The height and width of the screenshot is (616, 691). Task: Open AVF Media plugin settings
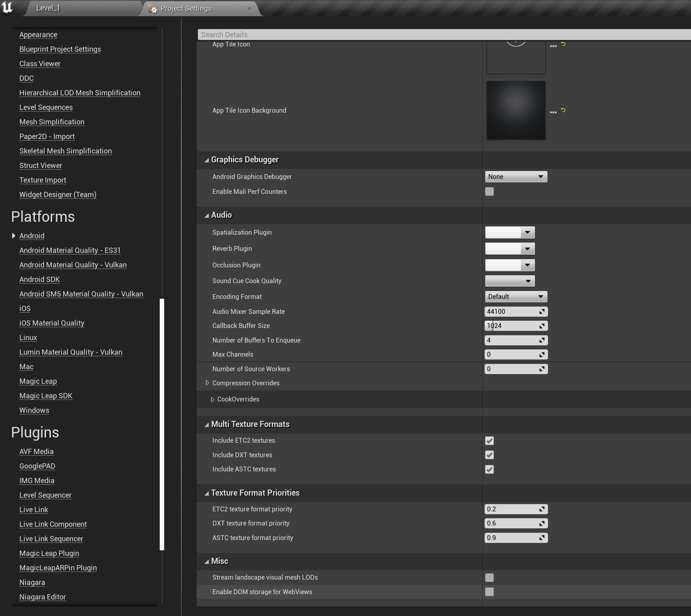click(x=36, y=452)
